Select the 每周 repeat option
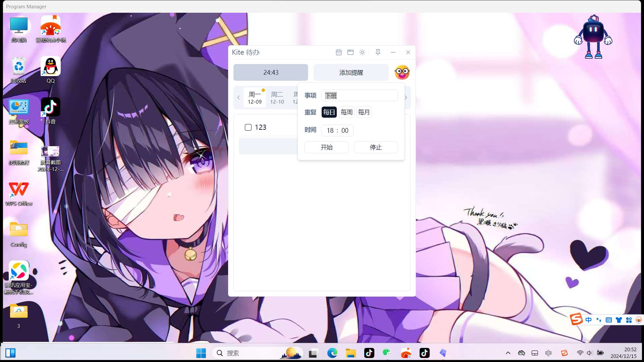Image resolution: width=644 pixels, height=362 pixels. point(346,112)
